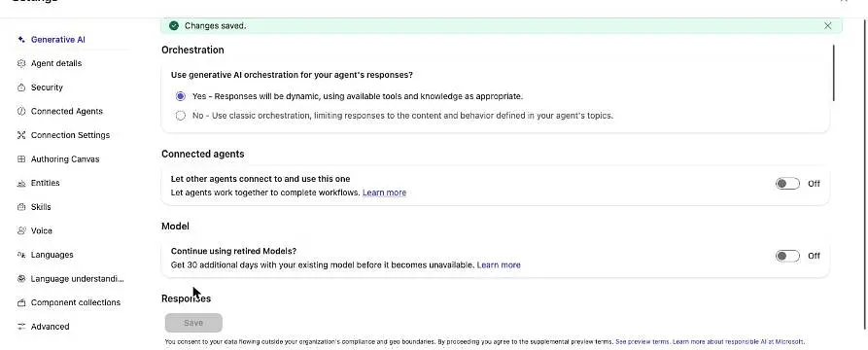Click the Orchestration section heading

pos(192,50)
